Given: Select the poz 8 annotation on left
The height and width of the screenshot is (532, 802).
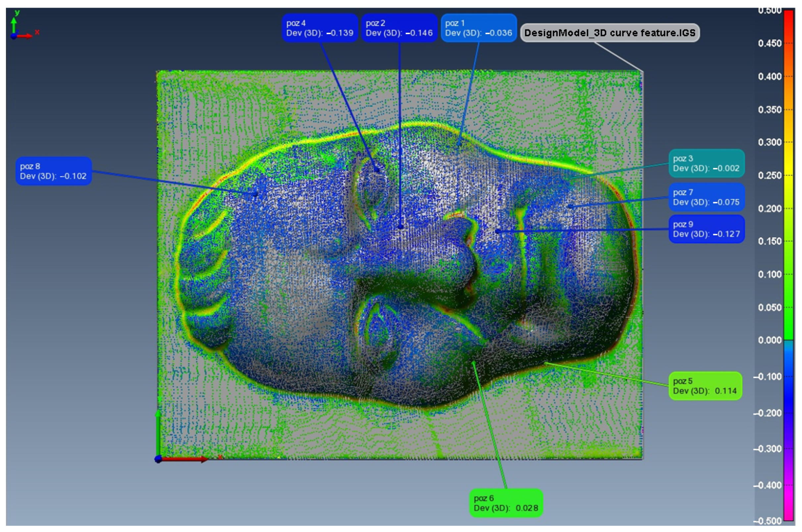Looking at the screenshot, I should [x=54, y=171].
